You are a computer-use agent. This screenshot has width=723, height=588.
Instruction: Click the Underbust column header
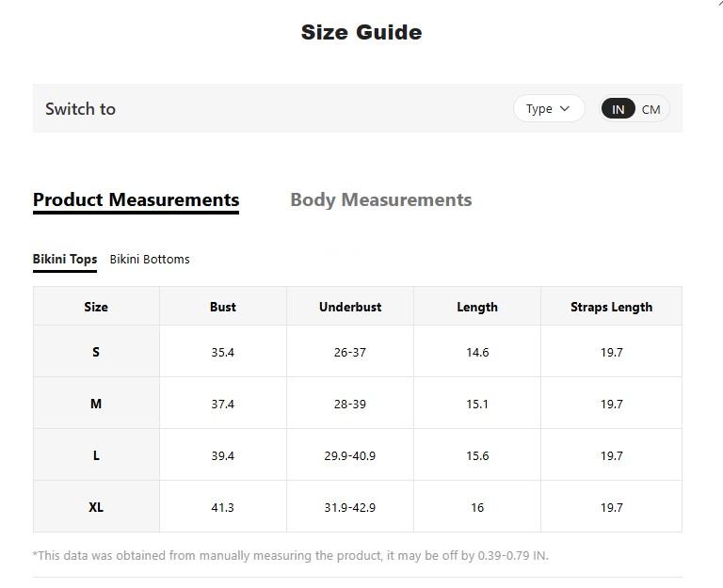(x=350, y=307)
